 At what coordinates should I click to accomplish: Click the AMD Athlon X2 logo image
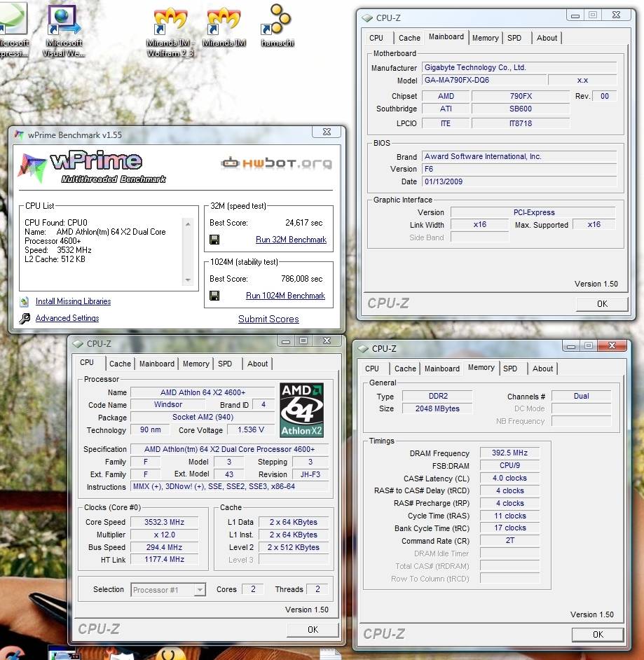301,410
